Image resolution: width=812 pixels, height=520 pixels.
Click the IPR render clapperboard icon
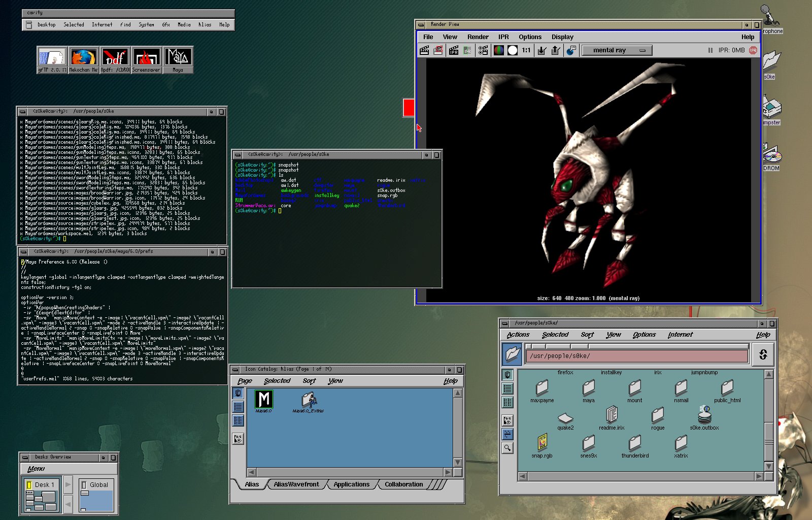tap(454, 50)
